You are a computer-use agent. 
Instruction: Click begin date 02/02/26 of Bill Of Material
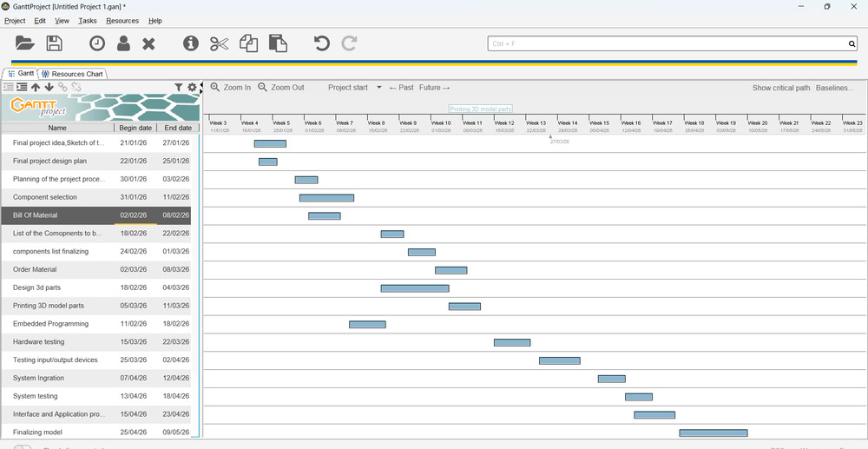coord(134,215)
